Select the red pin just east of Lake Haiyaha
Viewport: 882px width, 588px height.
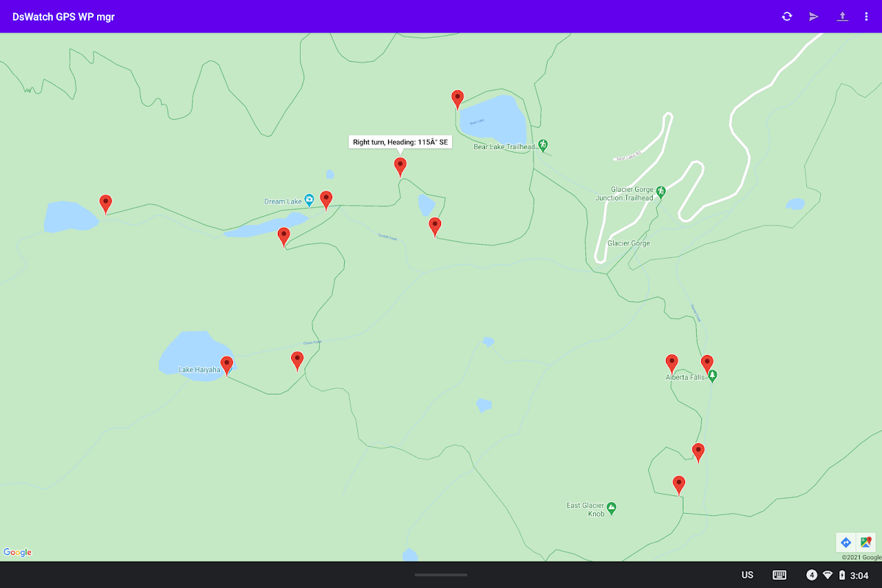[297, 361]
